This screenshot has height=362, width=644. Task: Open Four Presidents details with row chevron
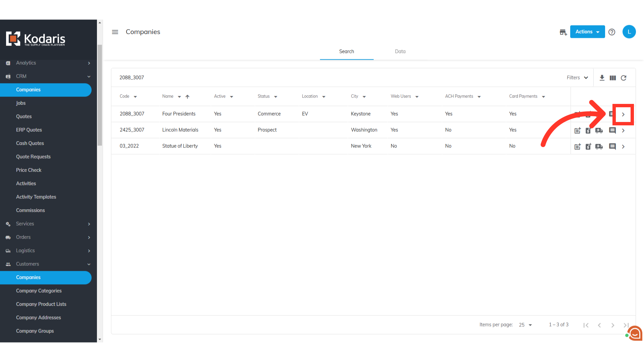(623, 114)
